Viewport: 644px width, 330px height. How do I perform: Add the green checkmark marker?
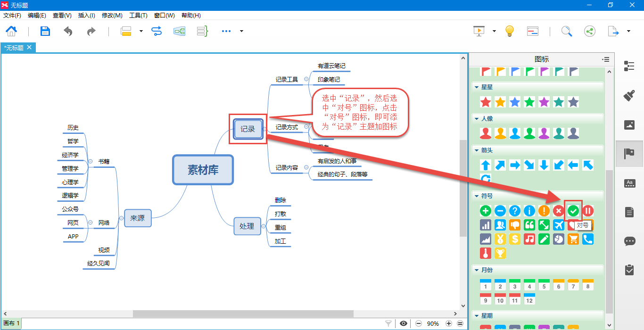573,211
